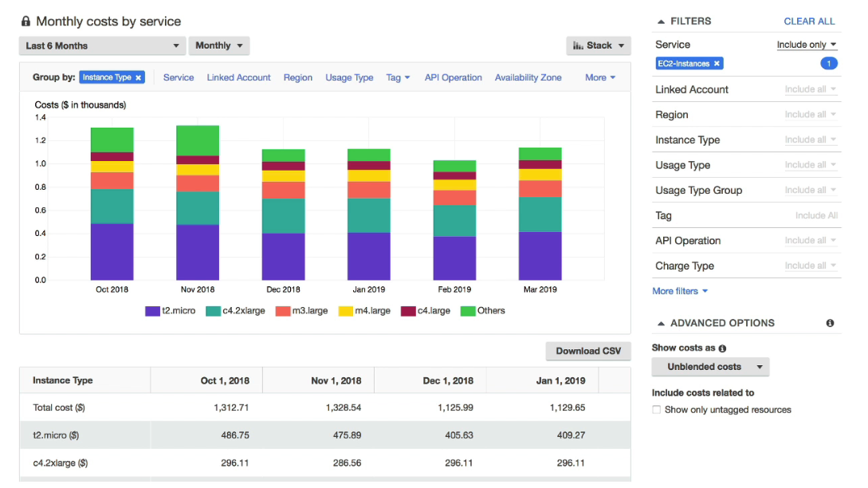Click total cost value 1,312.71

click(231, 407)
